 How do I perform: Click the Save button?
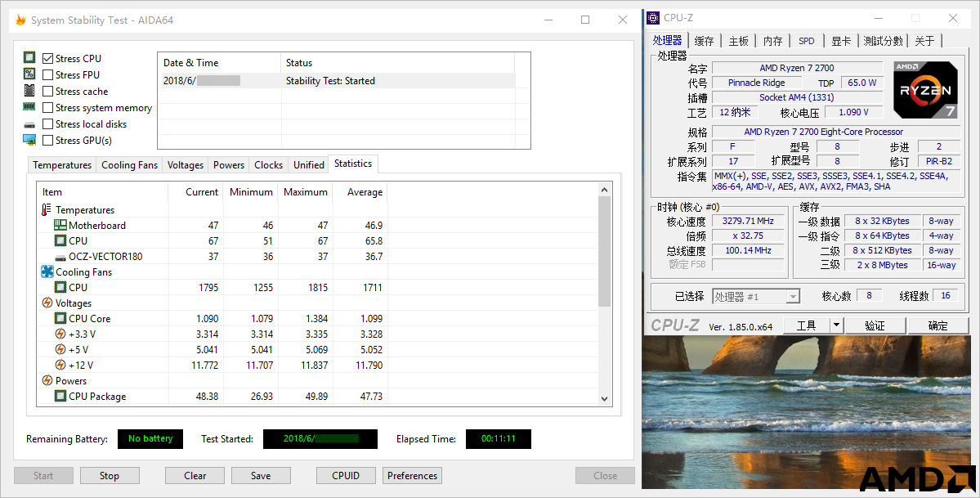(261, 475)
